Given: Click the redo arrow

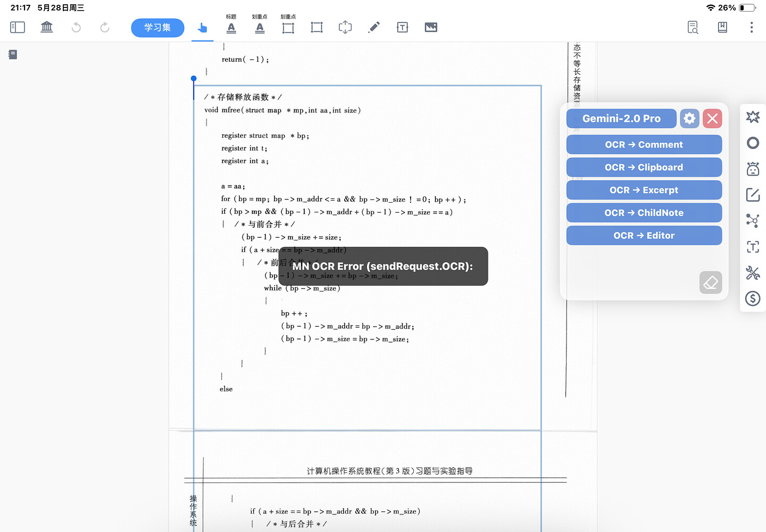Looking at the screenshot, I should 105,27.
